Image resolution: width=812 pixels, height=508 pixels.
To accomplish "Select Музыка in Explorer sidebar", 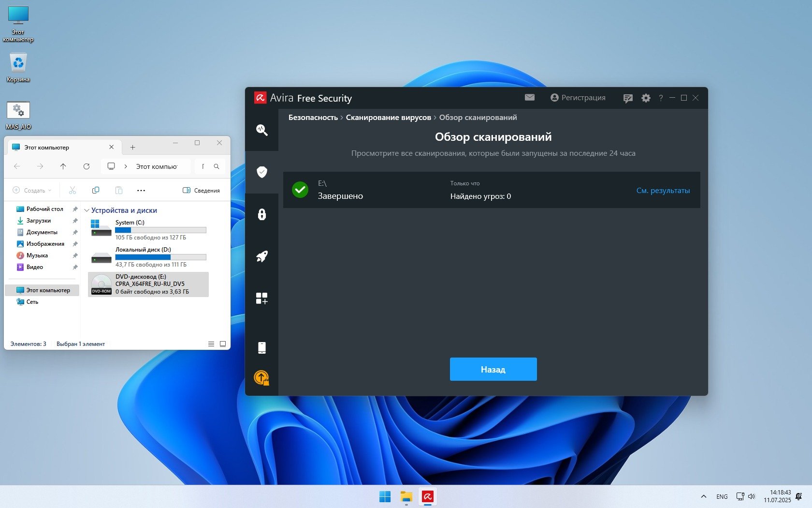I will (37, 255).
